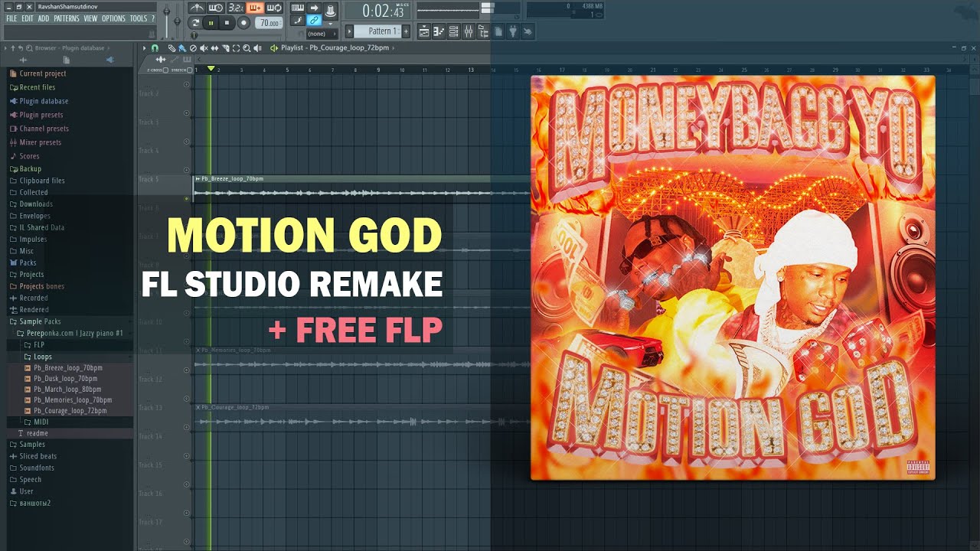Screen dimensions: 980x551
Task: Open playlist options menu arrow
Action: (x=144, y=48)
